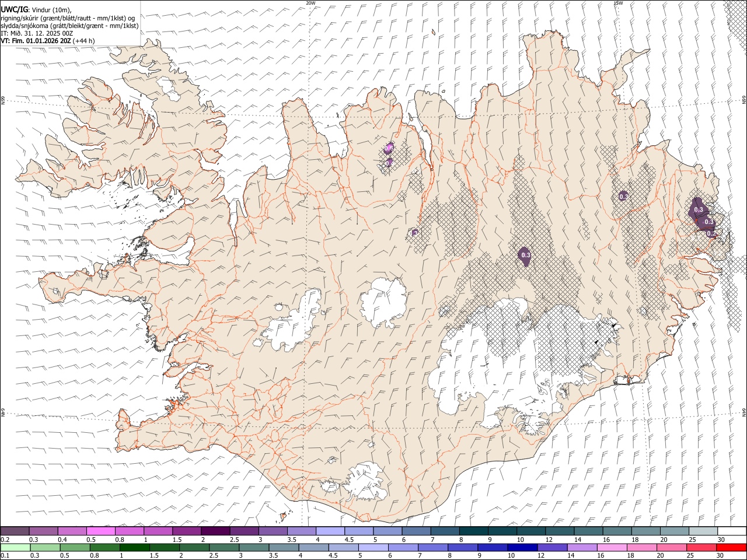This screenshot has height=560, width=747.
Task: Click the lightest green rain swatch for 0.1–0.3
Action: click(x=15, y=547)
